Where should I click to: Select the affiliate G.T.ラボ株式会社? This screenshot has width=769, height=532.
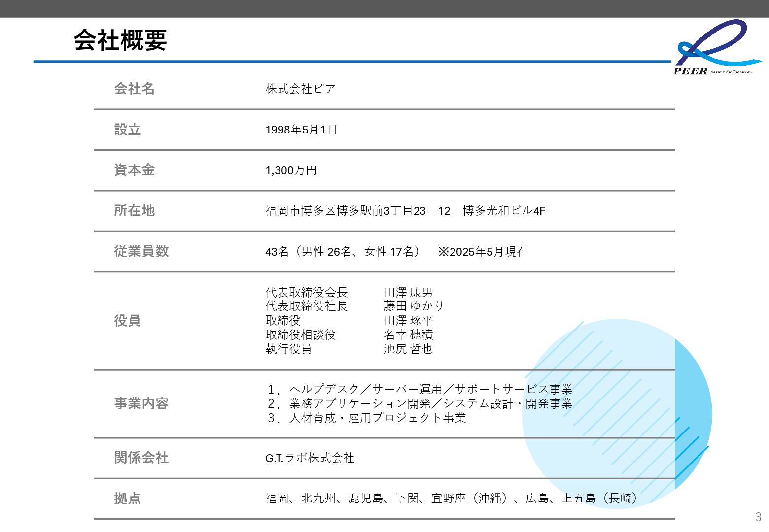310,458
